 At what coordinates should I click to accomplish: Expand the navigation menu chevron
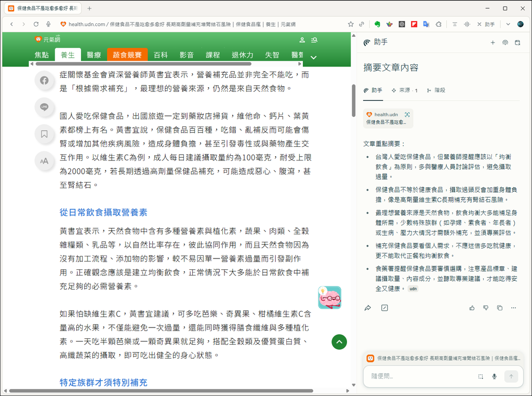point(313,57)
